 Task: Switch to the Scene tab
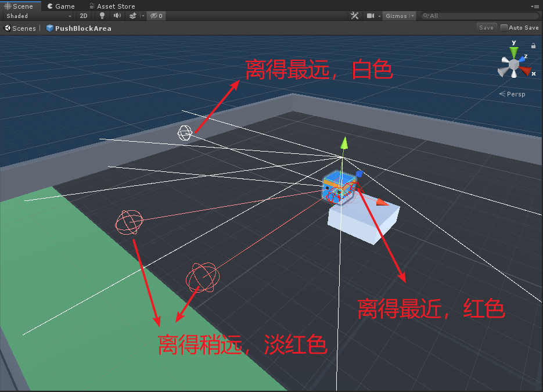[19, 6]
